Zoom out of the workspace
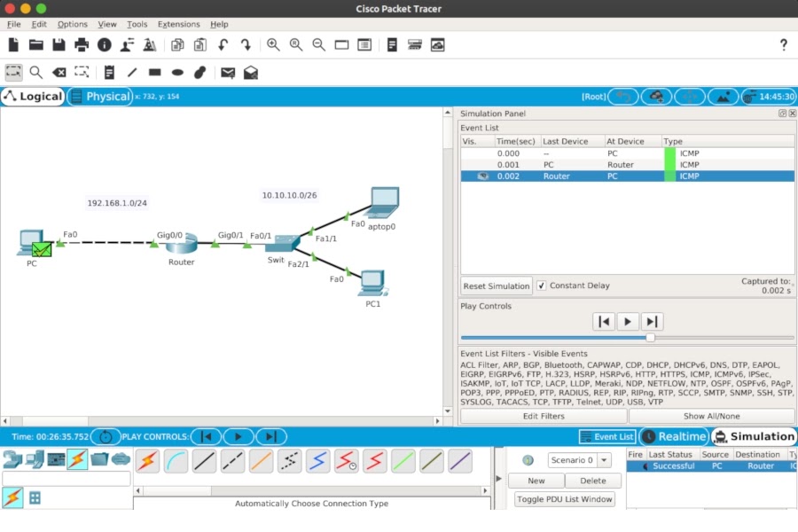 (x=318, y=45)
